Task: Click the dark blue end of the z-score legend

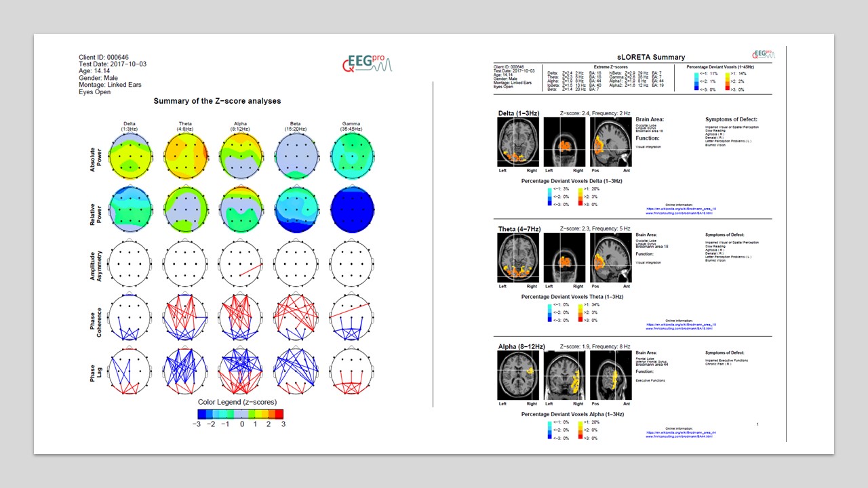Action: coord(201,413)
